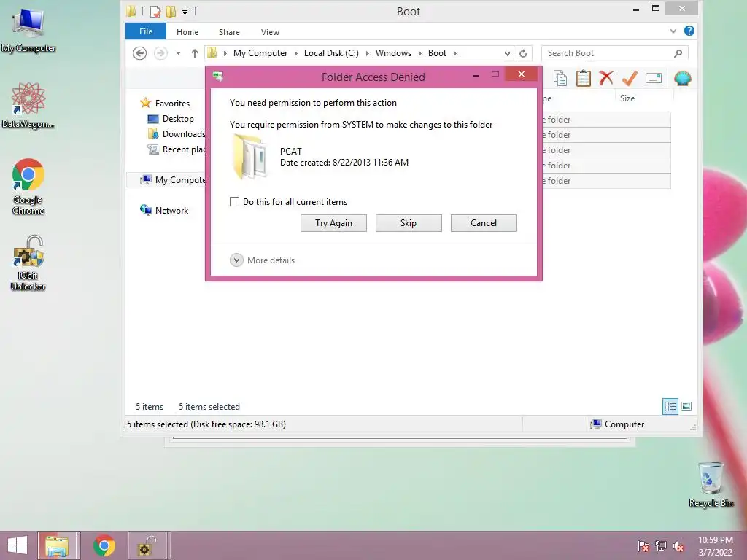Click the breadcrumb arrow after Windows
Image resolution: width=747 pixels, height=560 pixels.
tap(419, 53)
